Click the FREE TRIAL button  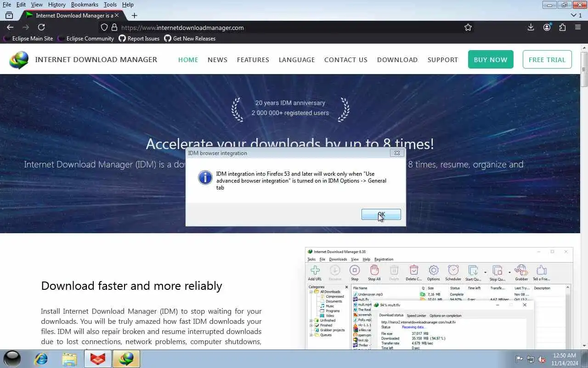pos(547,60)
